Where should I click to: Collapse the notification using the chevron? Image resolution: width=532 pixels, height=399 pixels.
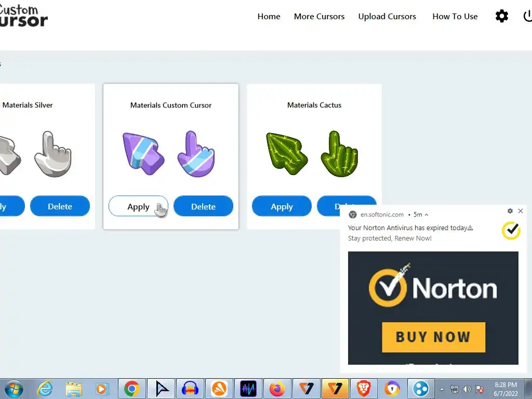pos(427,215)
